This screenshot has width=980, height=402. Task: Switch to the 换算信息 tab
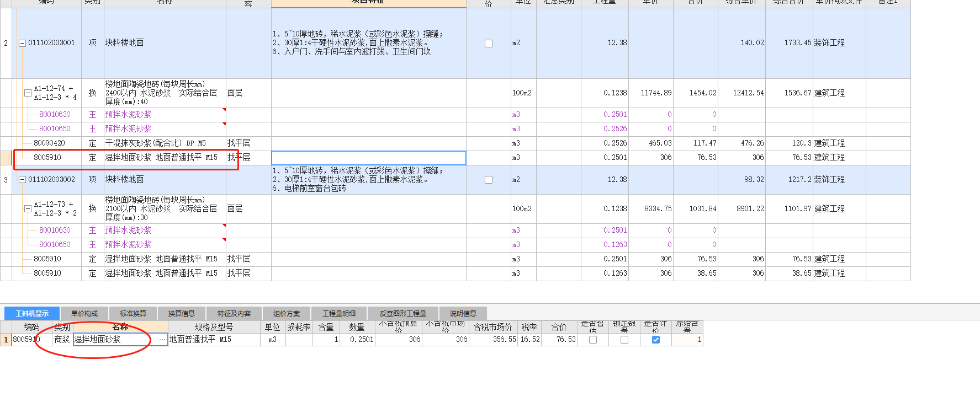[x=182, y=313]
